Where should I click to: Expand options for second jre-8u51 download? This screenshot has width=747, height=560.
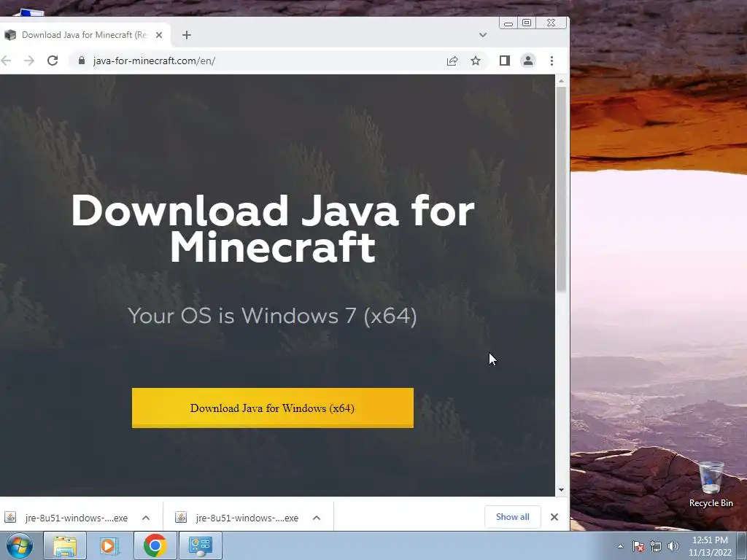[x=317, y=518]
